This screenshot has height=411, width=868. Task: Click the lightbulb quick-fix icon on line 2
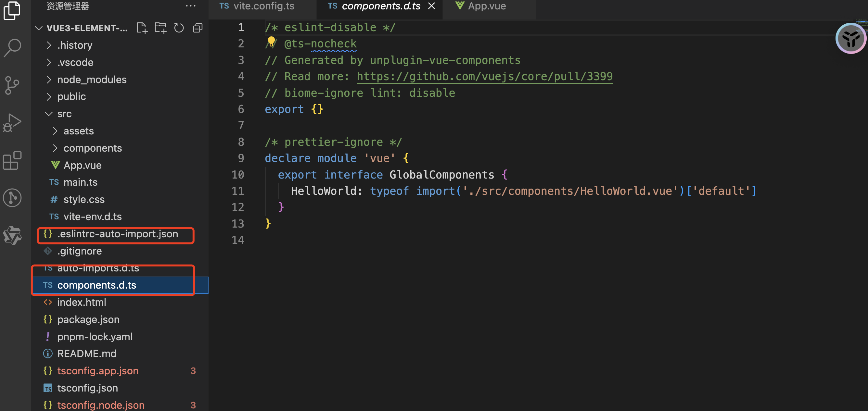271,42
